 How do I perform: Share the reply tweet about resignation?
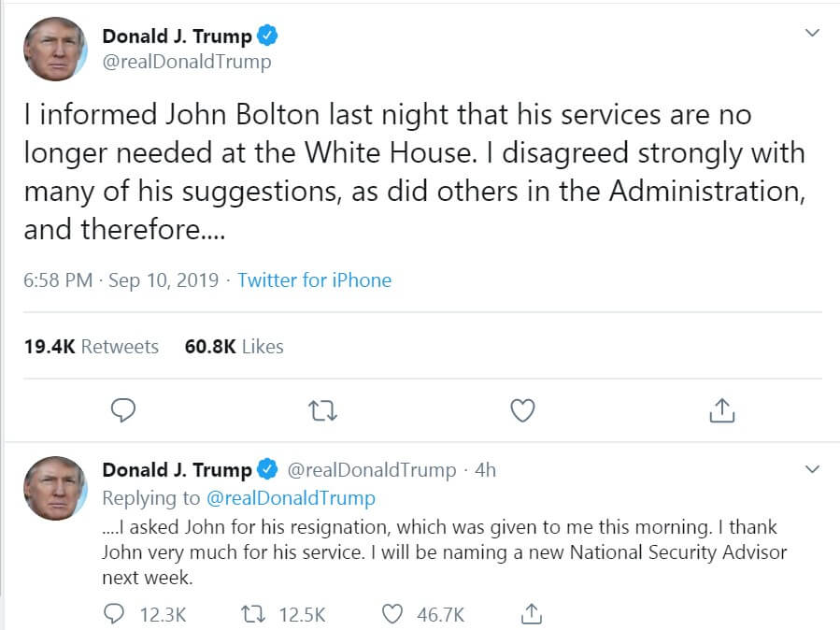point(531,614)
